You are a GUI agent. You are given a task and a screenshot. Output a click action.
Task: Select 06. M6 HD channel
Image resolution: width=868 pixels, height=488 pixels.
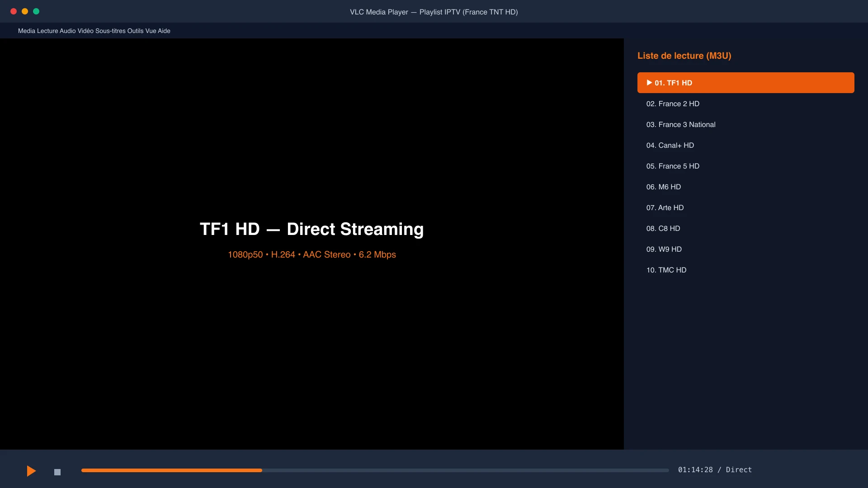point(745,187)
